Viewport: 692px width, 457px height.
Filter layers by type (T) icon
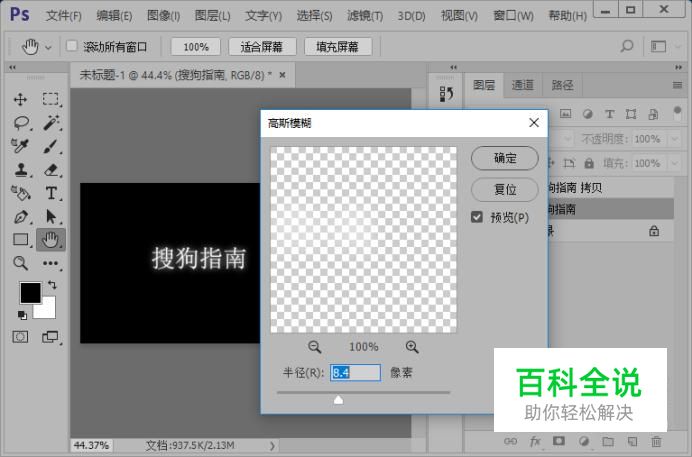[x=609, y=114]
